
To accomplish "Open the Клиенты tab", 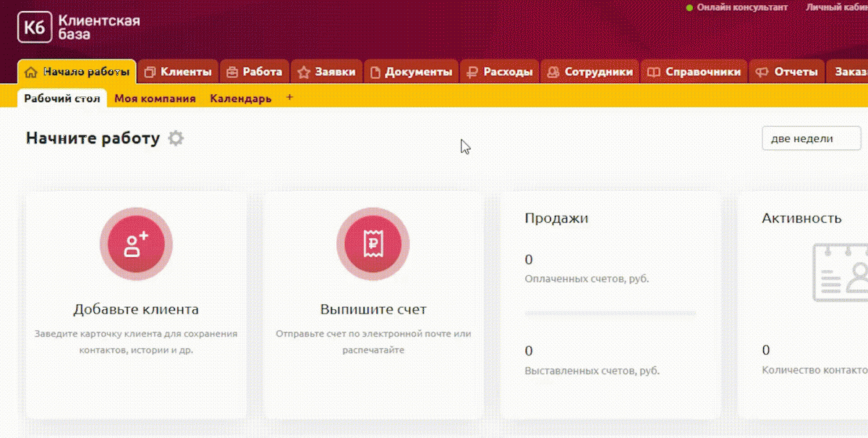I will (x=178, y=72).
